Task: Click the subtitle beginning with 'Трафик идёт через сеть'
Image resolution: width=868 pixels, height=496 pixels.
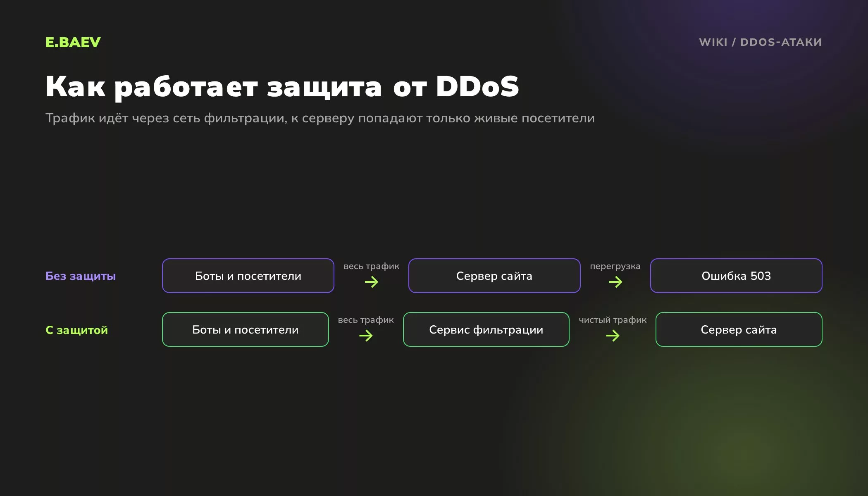Action: pyautogui.click(x=320, y=118)
